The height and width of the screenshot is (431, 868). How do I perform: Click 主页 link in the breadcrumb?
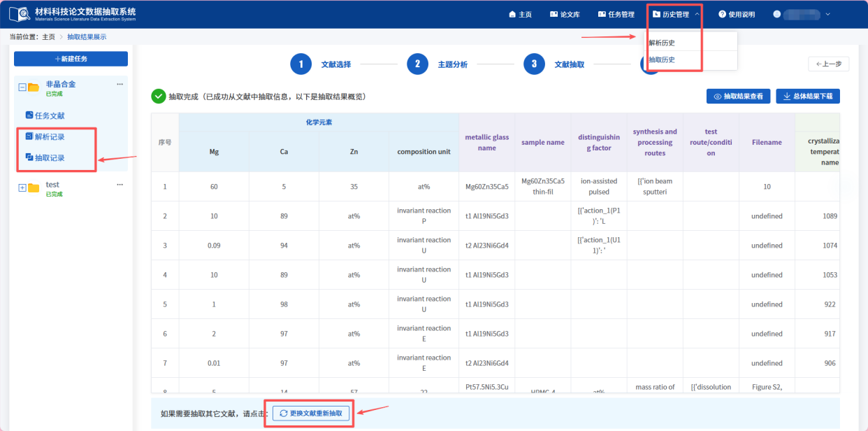click(x=48, y=37)
